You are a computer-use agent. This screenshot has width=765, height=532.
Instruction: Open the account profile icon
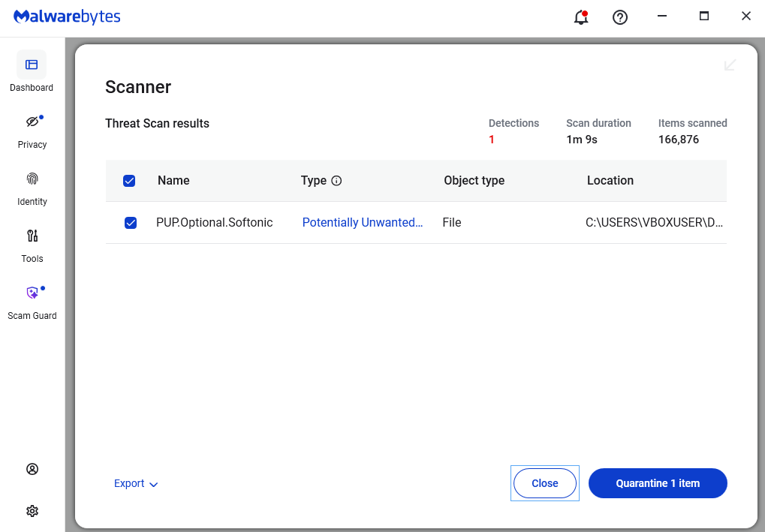tap(32, 469)
